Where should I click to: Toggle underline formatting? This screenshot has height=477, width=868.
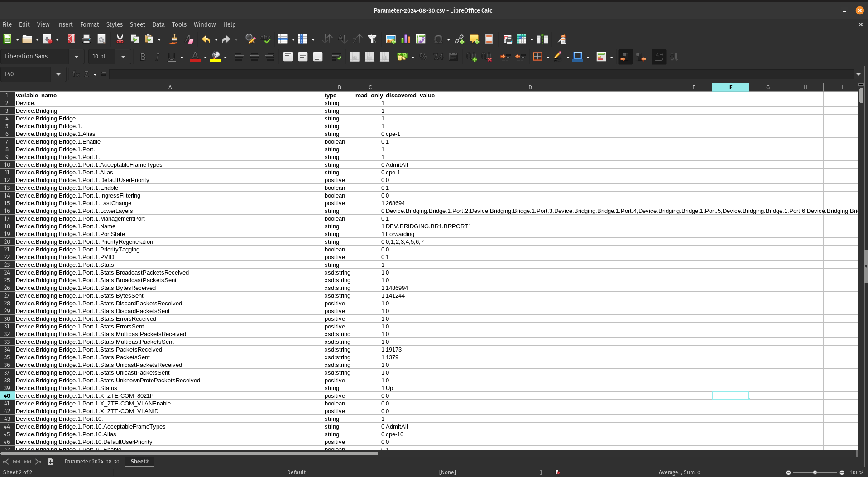pos(172,57)
